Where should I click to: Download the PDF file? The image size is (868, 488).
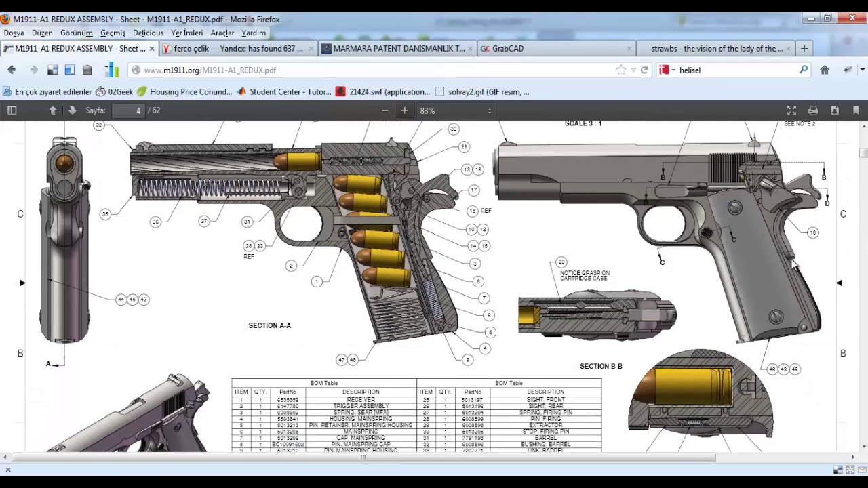(835, 110)
